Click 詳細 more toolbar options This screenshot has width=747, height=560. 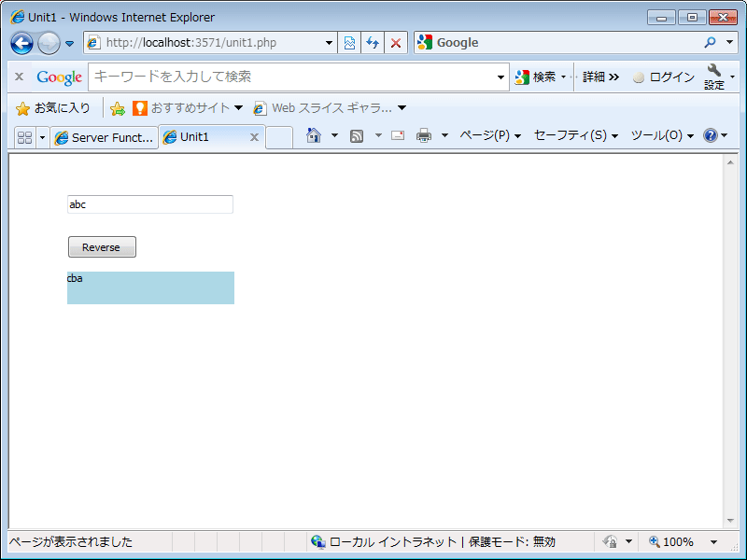(x=600, y=77)
